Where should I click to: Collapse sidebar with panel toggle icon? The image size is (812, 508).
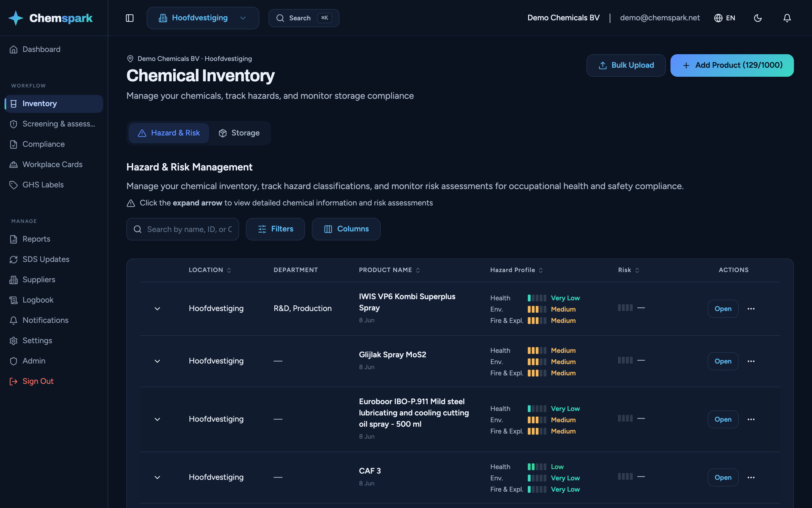(129, 18)
